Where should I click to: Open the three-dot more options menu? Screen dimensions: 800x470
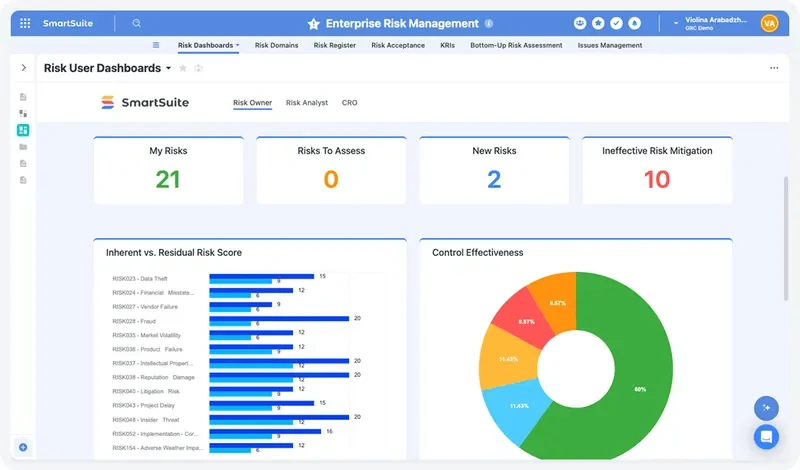(x=774, y=68)
